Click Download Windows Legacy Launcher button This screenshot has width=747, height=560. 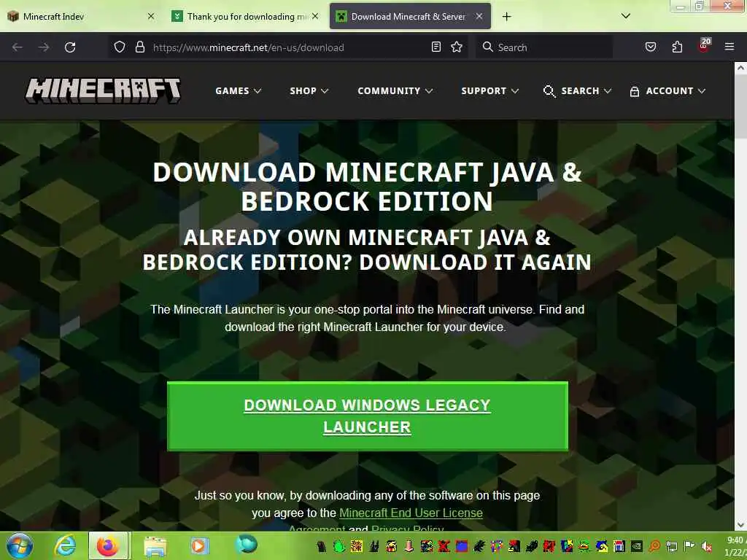[368, 416]
